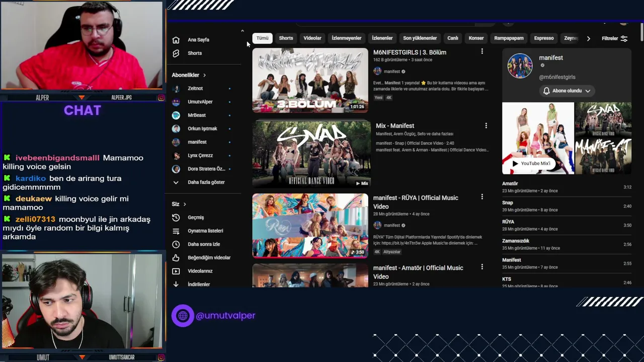This screenshot has height=362, width=644.
Task: Open manifest - Amatör Official Music Video title
Action: pyautogui.click(x=418, y=272)
